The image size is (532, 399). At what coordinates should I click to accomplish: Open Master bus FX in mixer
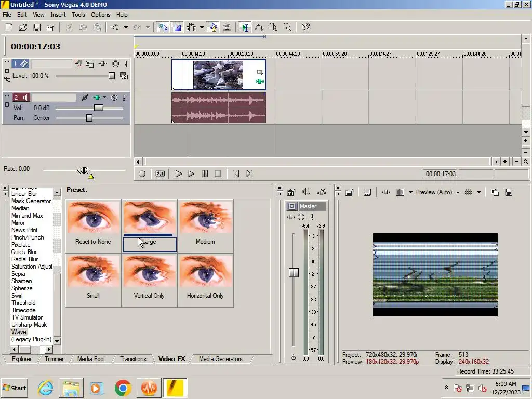click(x=291, y=217)
